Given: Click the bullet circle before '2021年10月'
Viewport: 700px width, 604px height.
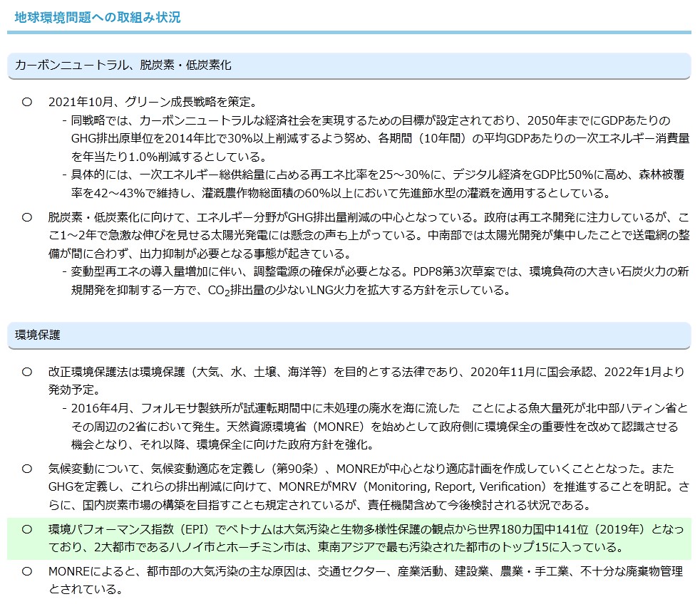Looking at the screenshot, I should point(27,102).
